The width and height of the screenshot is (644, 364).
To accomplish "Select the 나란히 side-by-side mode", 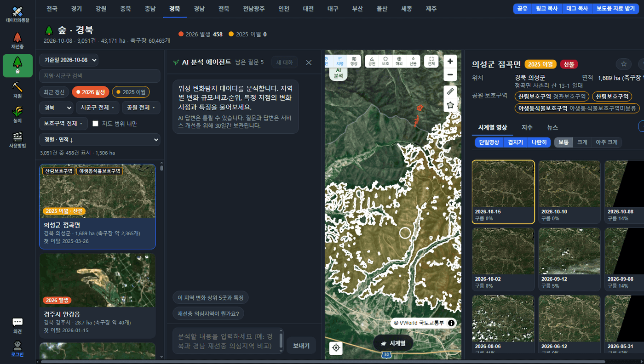I will 539,142.
